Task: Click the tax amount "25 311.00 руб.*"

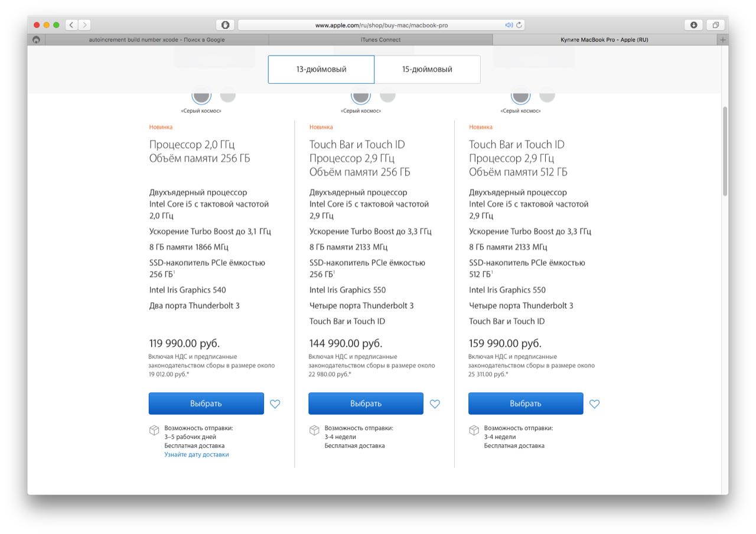Action: tap(489, 374)
